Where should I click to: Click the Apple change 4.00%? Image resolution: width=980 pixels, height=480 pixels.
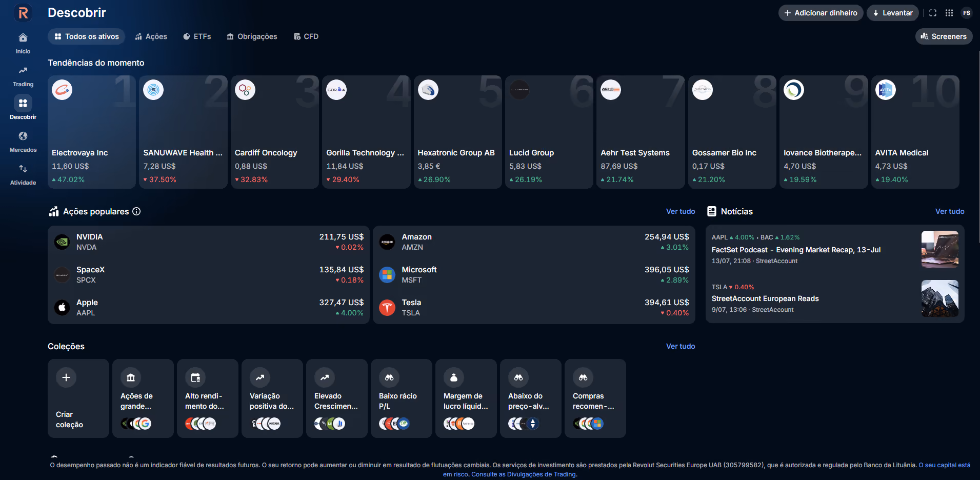point(350,313)
